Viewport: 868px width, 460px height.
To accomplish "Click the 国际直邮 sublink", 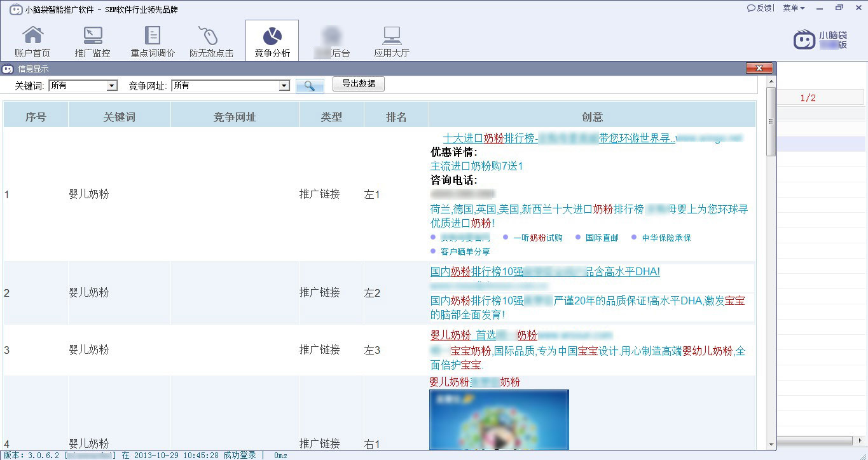I will pyautogui.click(x=602, y=238).
